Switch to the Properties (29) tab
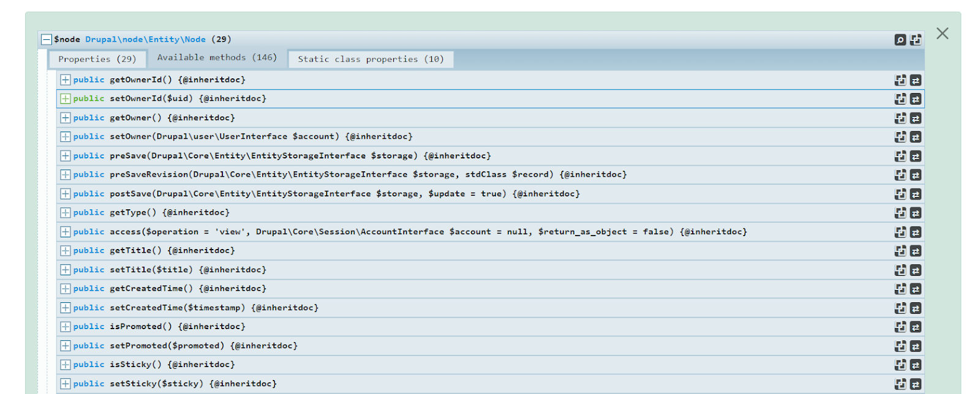 (97, 59)
